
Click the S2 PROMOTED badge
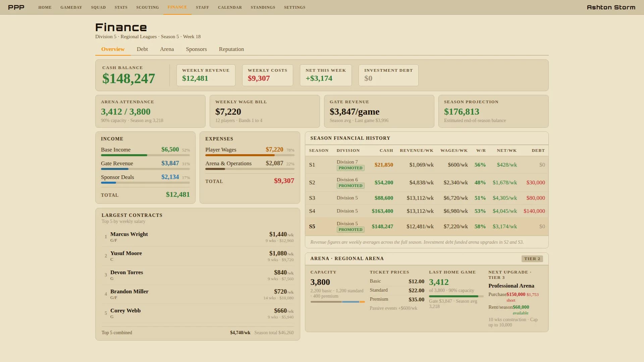pyautogui.click(x=351, y=186)
